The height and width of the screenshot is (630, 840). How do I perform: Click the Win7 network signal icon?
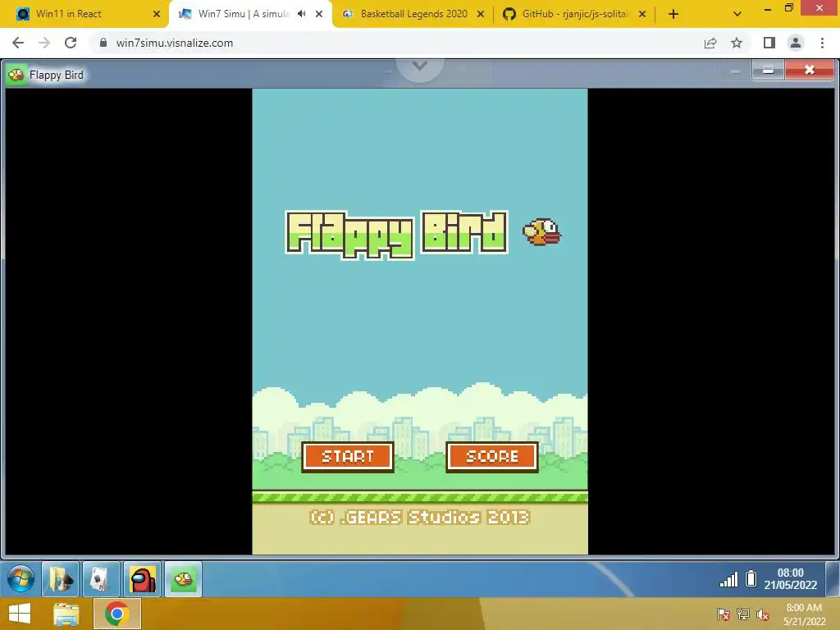(728, 579)
